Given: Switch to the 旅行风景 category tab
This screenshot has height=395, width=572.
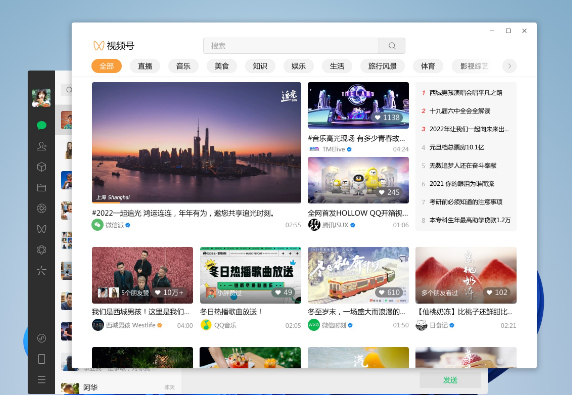Looking at the screenshot, I should tap(382, 66).
